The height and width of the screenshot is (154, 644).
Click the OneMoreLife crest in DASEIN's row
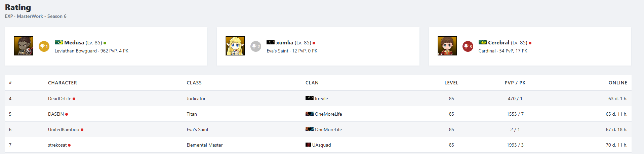309,114
